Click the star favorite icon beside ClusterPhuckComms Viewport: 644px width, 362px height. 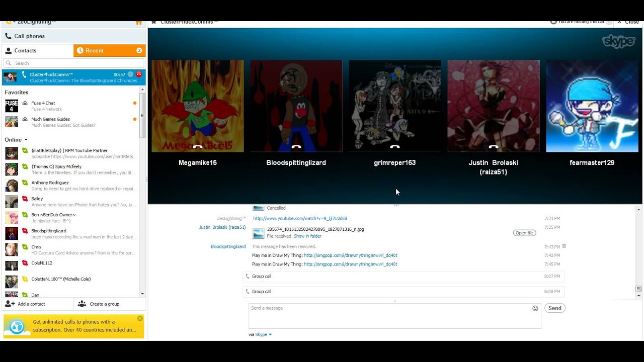153,22
